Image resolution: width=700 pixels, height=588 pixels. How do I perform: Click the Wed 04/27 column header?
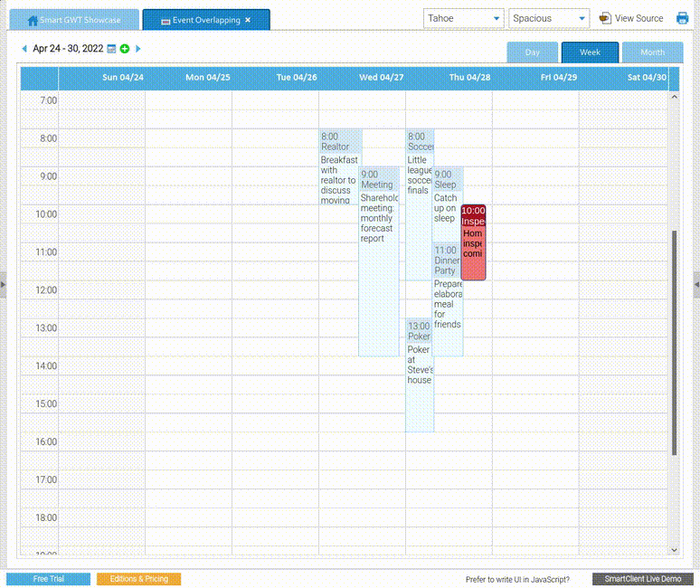(x=363, y=77)
